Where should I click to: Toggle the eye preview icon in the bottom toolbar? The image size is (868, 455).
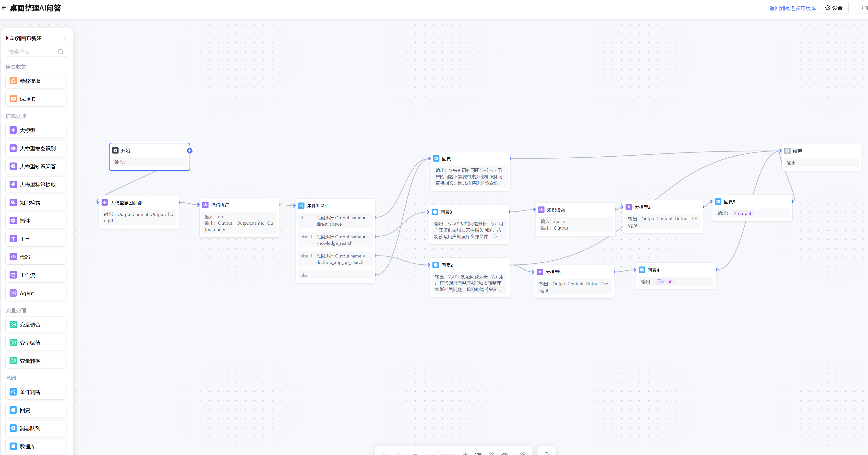coord(505,454)
